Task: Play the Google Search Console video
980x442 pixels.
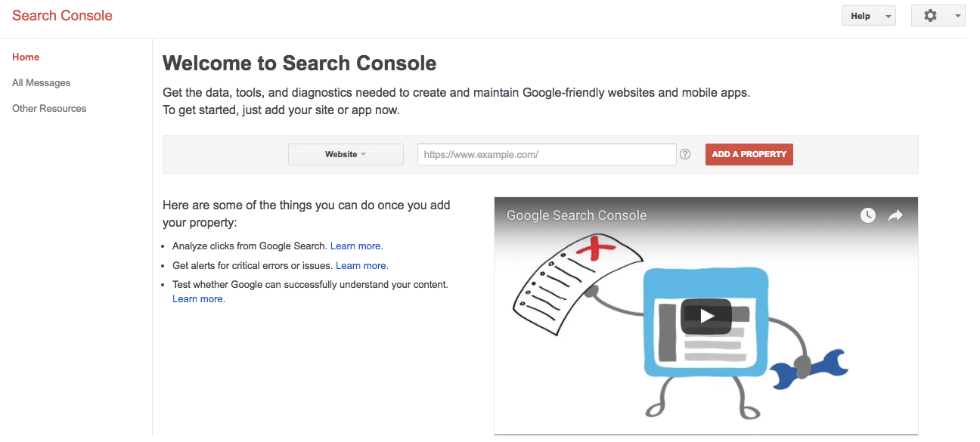Action: [x=706, y=316]
